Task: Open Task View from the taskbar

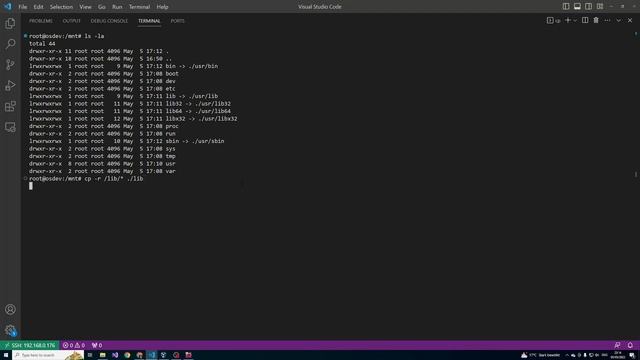Action: pyautogui.click(x=90, y=355)
